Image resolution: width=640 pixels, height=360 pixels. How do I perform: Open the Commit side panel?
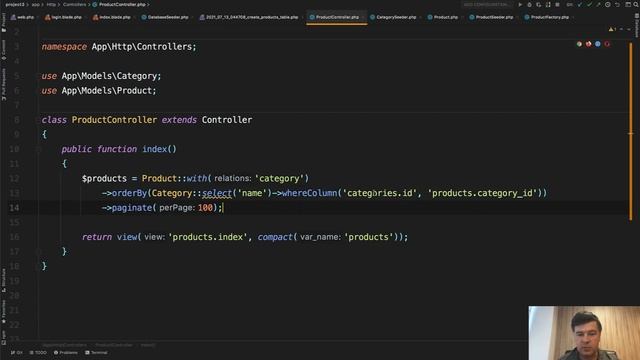click(x=4, y=50)
